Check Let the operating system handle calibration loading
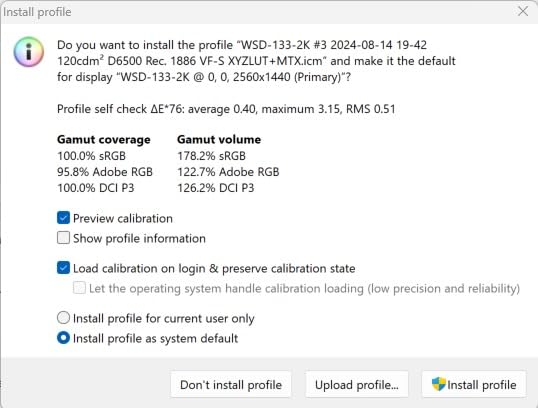 79,288
